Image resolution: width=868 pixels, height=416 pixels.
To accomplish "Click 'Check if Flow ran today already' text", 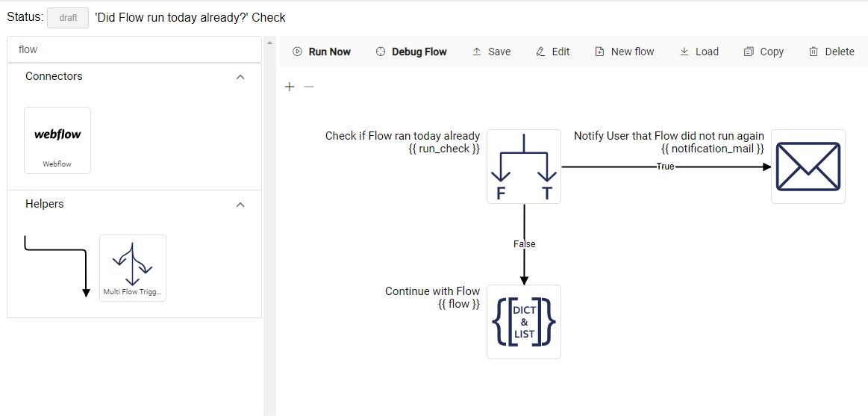I will click(402, 136).
